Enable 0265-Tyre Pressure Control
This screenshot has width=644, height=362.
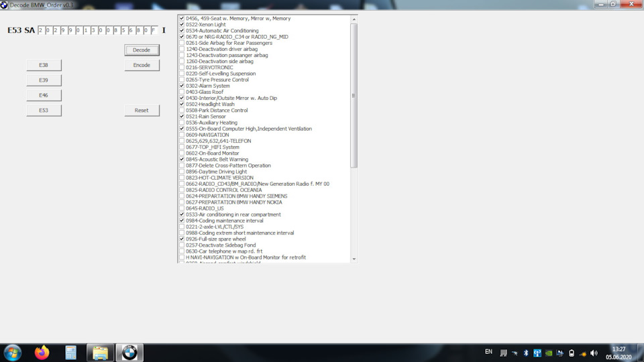click(x=182, y=80)
